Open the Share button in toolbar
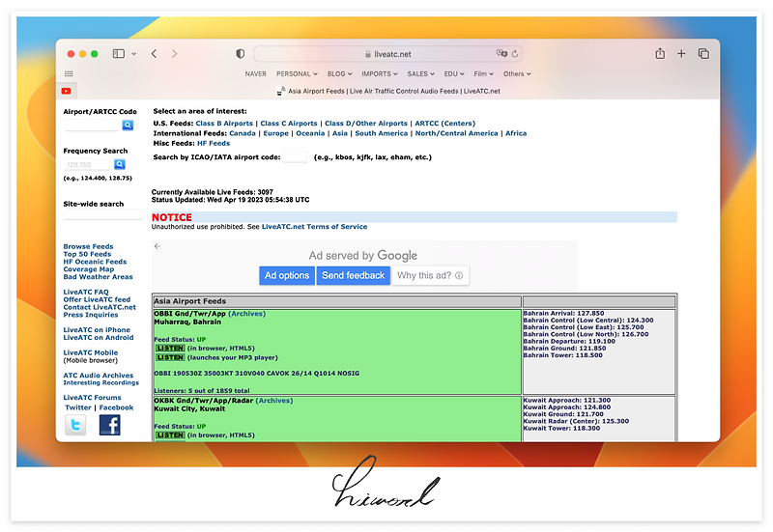The image size is (773, 532). (x=660, y=53)
